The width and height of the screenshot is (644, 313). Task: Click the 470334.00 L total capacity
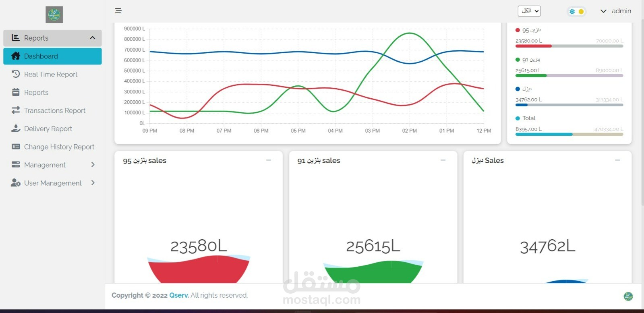609,129
